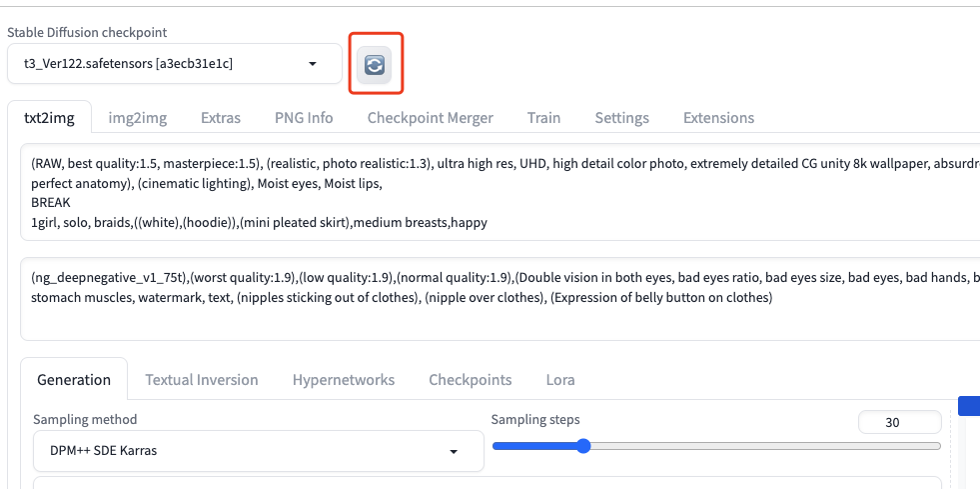Switch to the Lora sub-tab
This screenshot has height=489, width=980.
(x=560, y=380)
